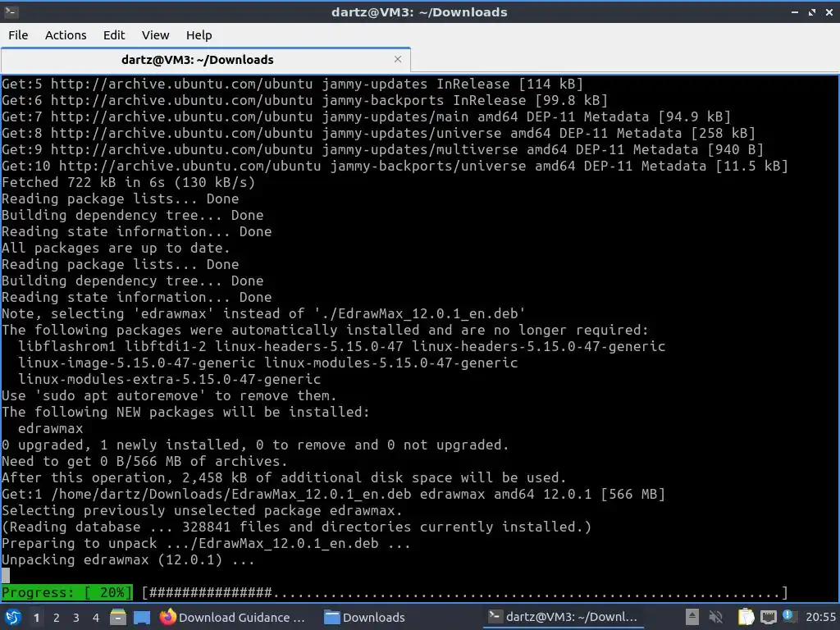Click the network connection tray icon

point(768,617)
